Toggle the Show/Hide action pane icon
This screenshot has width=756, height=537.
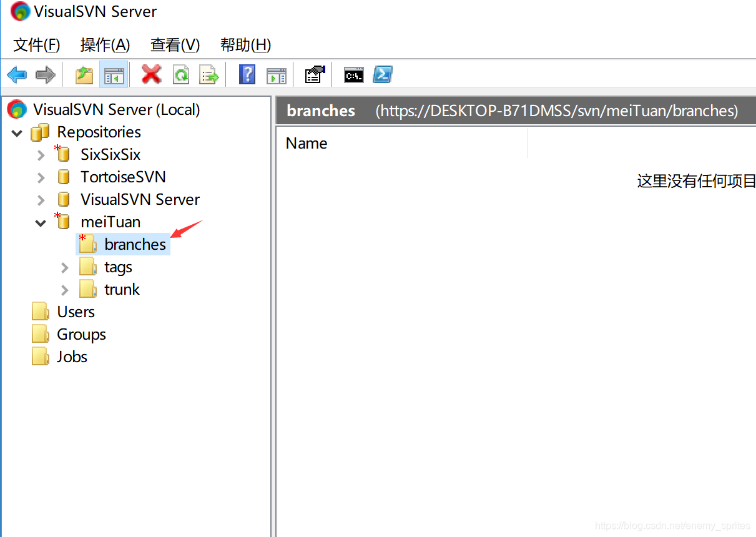pyautogui.click(x=276, y=76)
